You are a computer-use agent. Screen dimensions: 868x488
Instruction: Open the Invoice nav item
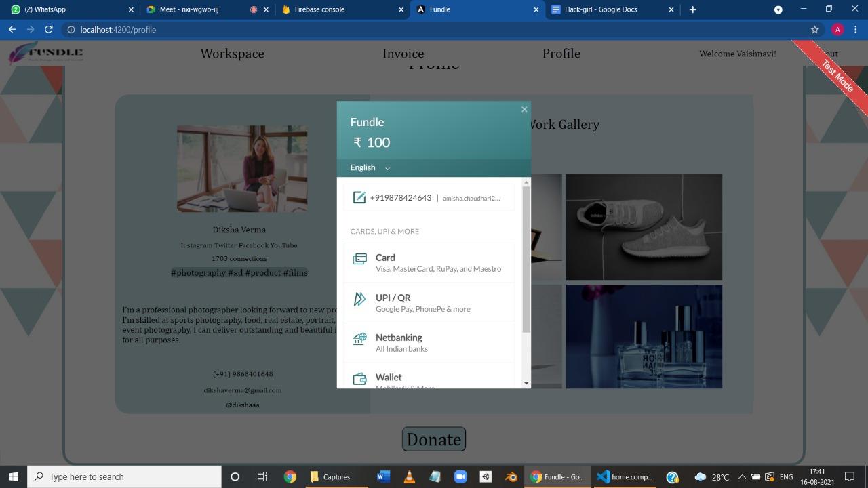click(x=403, y=54)
